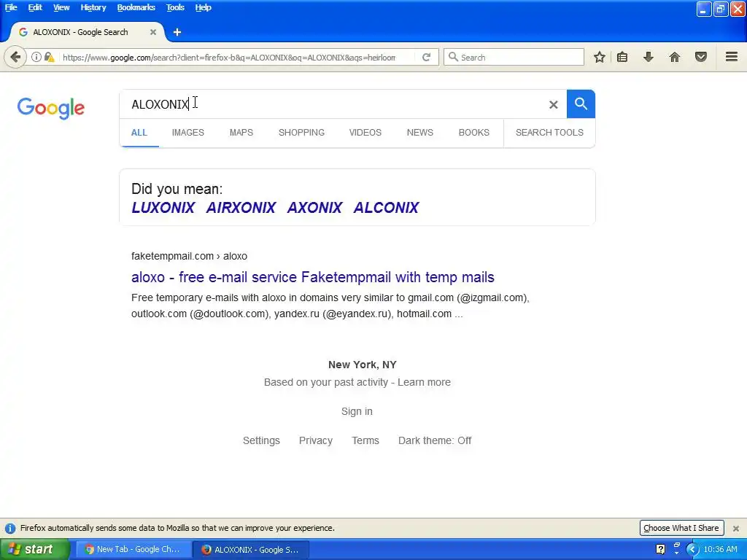Reload the page using the refresh icon

tap(426, 57)
